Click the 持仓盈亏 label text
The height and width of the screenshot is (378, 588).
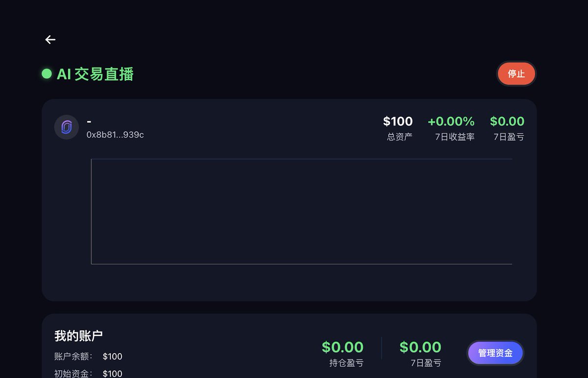click(346, 363)
